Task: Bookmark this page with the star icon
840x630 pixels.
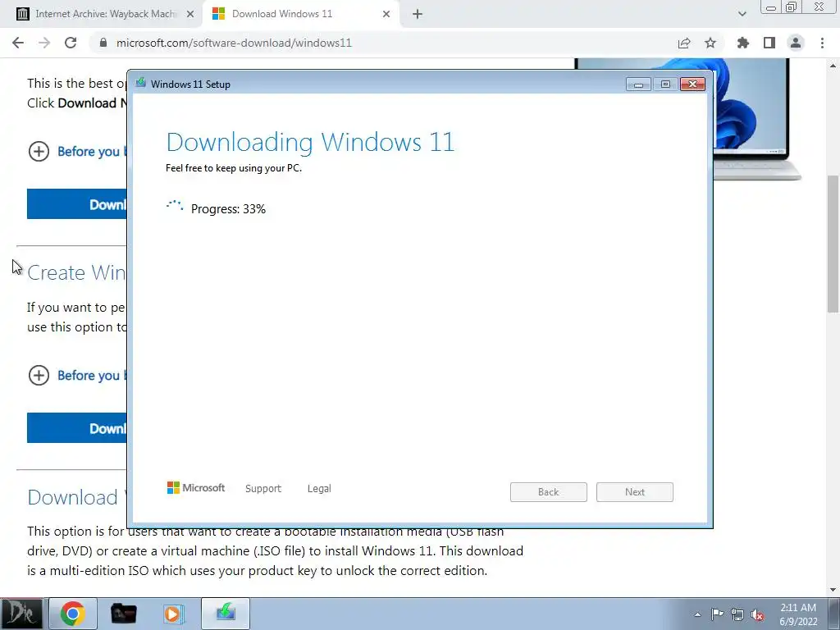Action: click(x=710, y=43)
